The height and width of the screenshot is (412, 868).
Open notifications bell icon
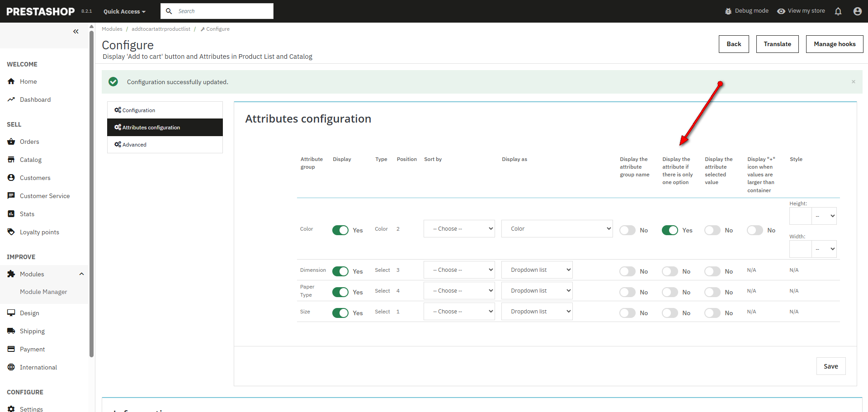pyautogui.click(x=838, y=11)
